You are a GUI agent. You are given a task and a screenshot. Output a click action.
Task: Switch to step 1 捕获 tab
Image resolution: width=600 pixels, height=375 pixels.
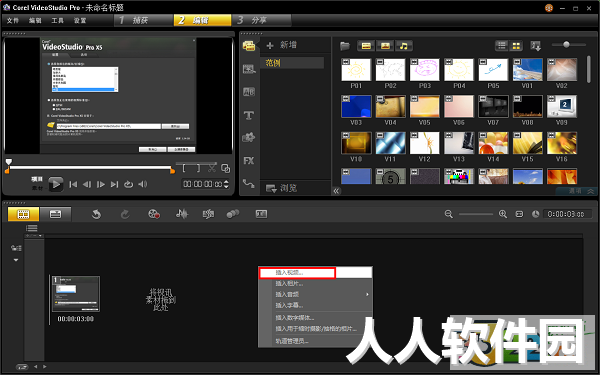[143, 20]
